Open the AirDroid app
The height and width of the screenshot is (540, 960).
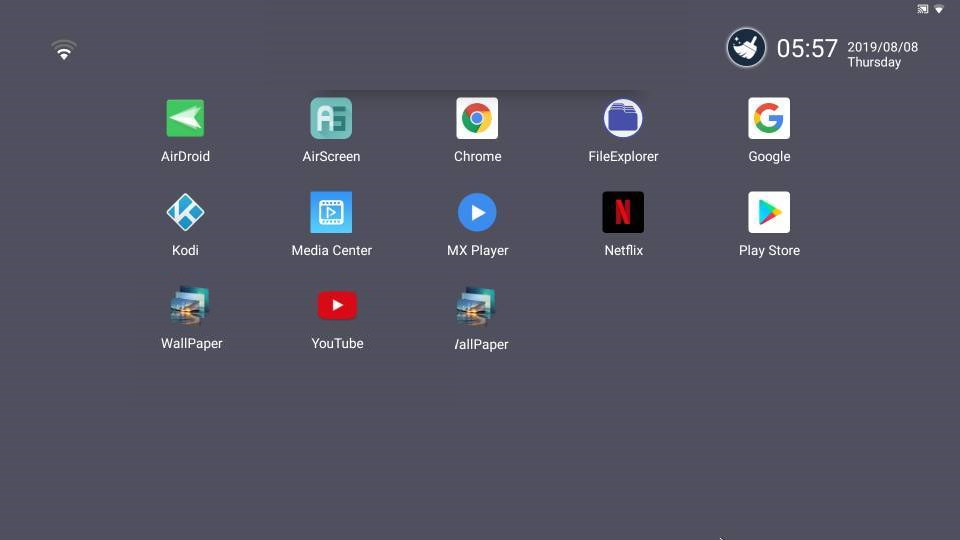click(x=186, y=119)
